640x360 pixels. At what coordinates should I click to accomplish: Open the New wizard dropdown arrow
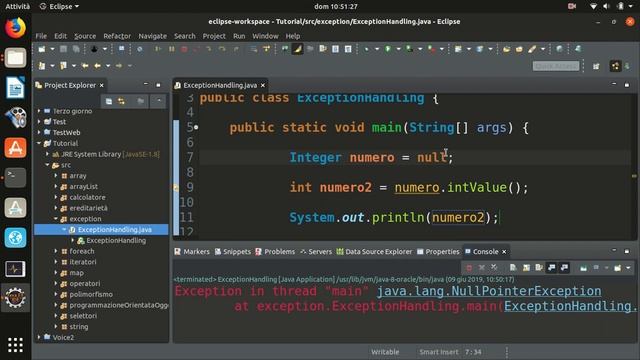pyautogui.click(x=52, y=49)
